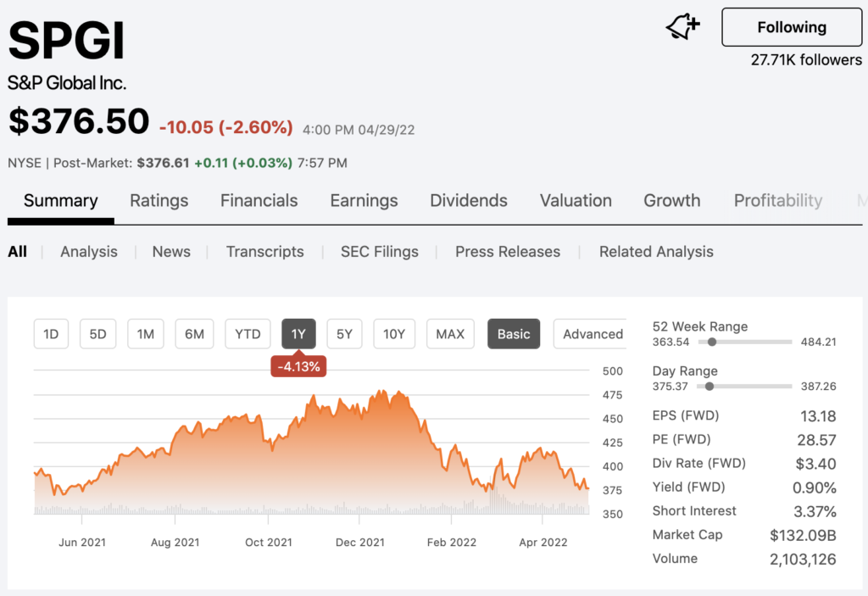Click the Short Interest 3.37% value
The height and width of the screenshot is (596, 868).
point(815,511)
